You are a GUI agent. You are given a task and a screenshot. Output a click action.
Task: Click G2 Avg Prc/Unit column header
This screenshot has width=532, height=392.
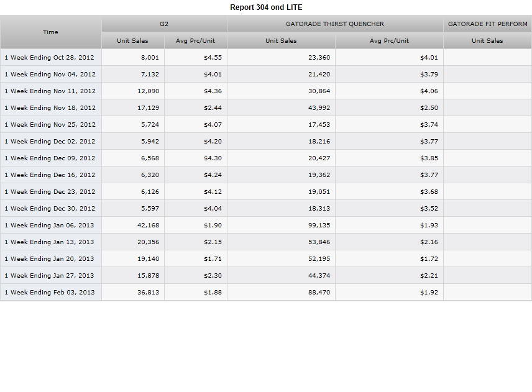coord(195,40)
